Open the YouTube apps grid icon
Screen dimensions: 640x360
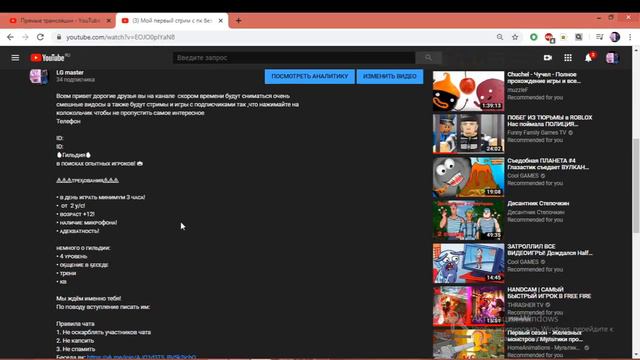point(568,58)
